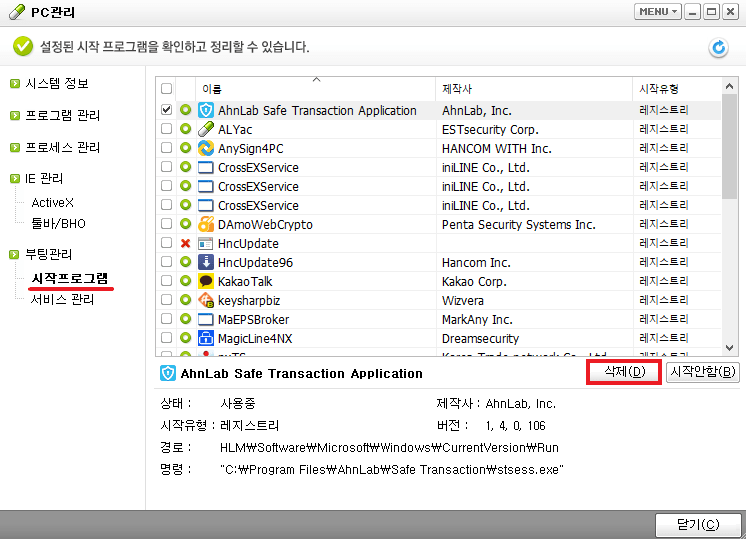Collapse the 부팅관리 section
This screenshot has height=539, width=746.
(x=15, y=255)
